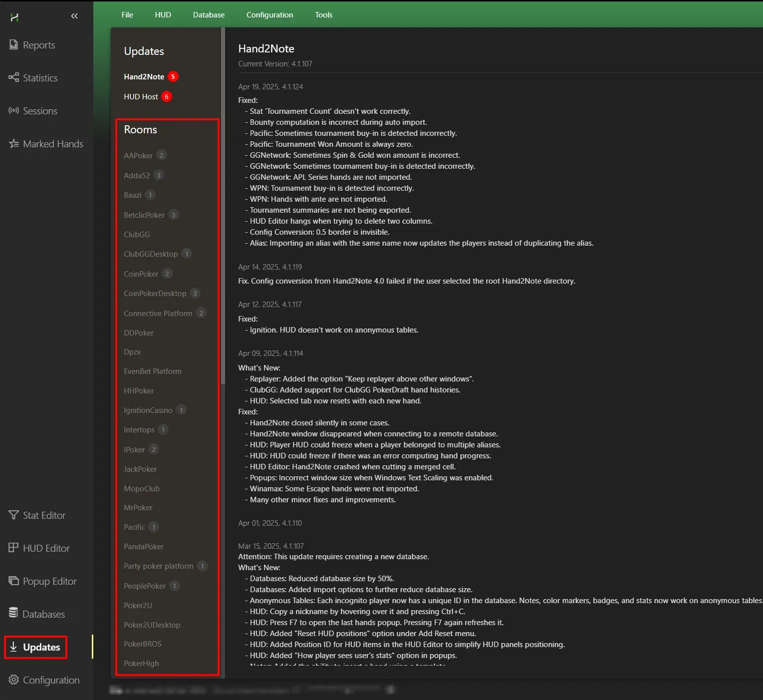Open Databases stack icon
Viewport: 763px width, 700px height.
(13, 613)
